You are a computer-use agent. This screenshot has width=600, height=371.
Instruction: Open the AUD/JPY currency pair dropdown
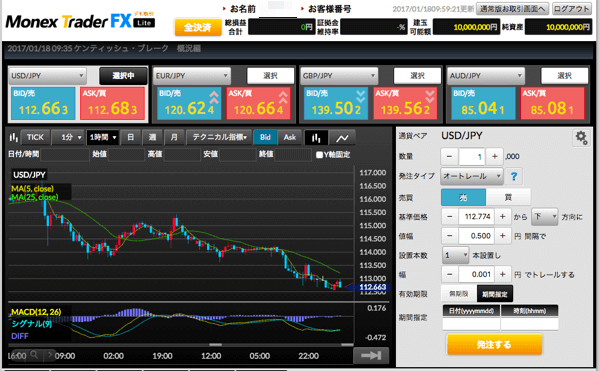click(x=486, y=76)
